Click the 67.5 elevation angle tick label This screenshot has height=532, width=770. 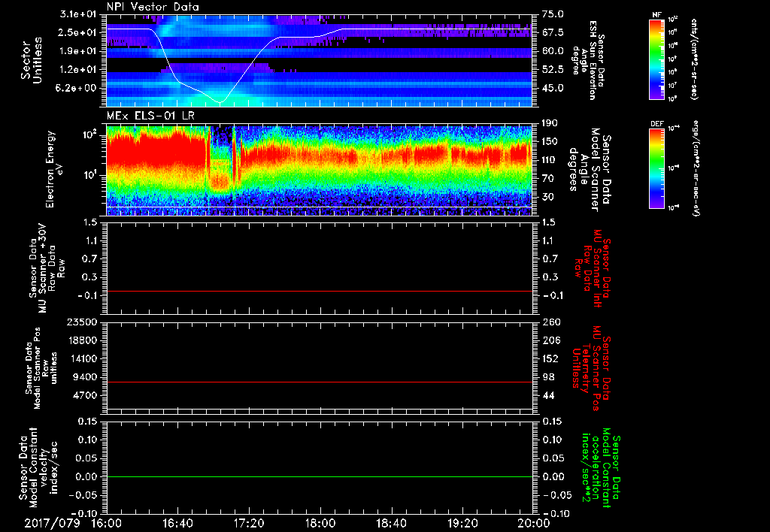[x=553, y=32]
